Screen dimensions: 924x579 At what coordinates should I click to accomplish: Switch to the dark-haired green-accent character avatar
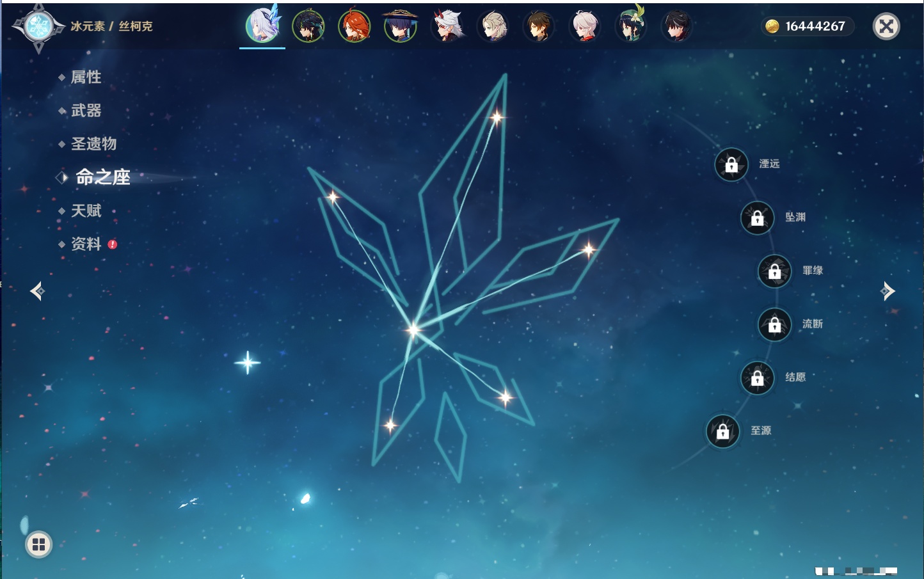(x=308, y=27)
